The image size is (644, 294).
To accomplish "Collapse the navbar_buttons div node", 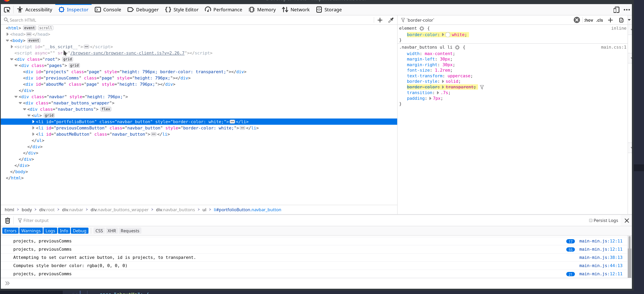I will point(24,109).
